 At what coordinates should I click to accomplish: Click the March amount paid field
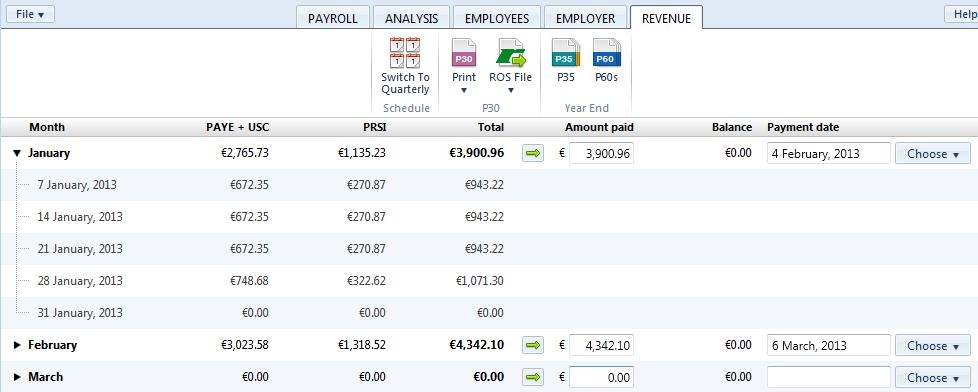point(601,377)
